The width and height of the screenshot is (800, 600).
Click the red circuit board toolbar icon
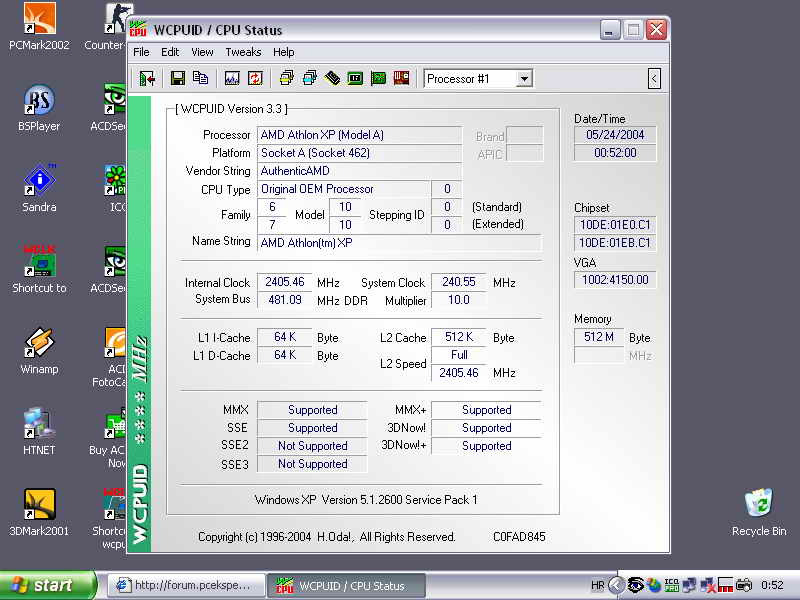pyautogui.click(x=401, y=78)
